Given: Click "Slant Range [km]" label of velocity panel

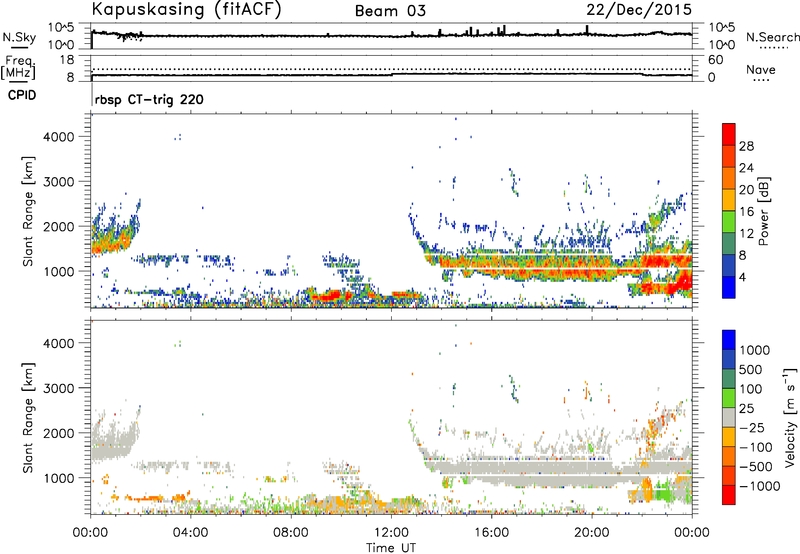Looking at the screenshot, I should pyautogui.click(x=28, y=417).
